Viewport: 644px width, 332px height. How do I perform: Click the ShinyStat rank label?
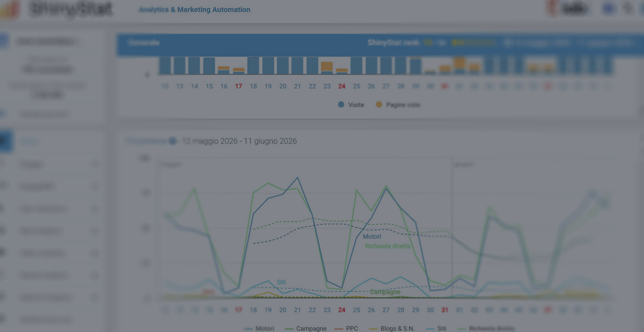point(393,43)
